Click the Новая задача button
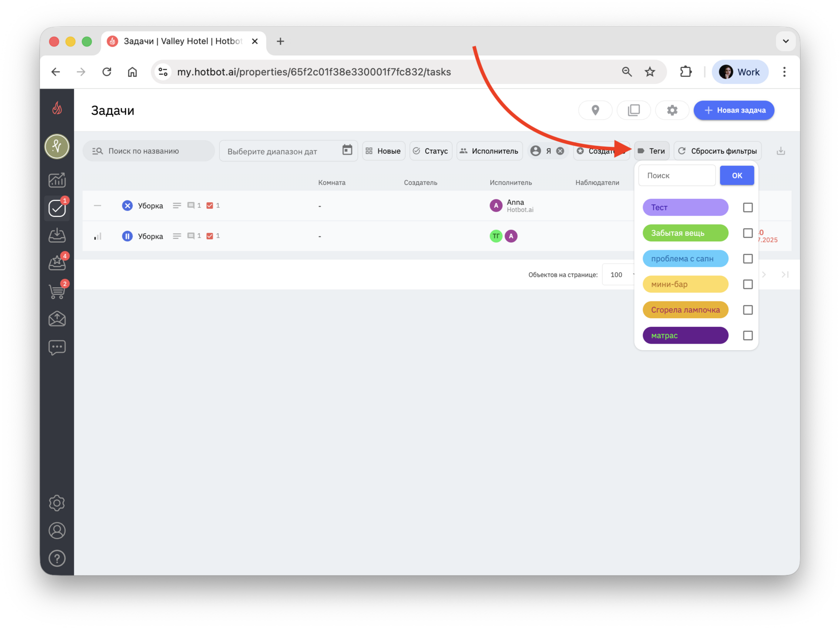The image size is (840, 628). click(x=734, y=110)
